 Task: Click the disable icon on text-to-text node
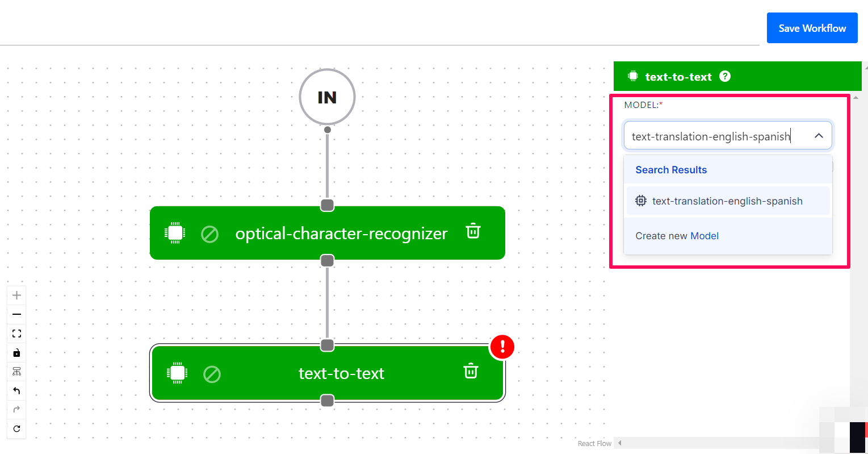[212, 374]
